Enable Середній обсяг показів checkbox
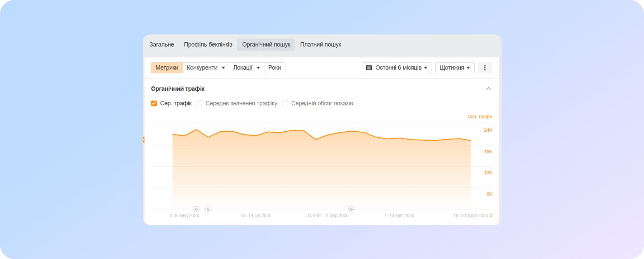Viewport: 644px width, 259px height. click(x=285, y=103)
